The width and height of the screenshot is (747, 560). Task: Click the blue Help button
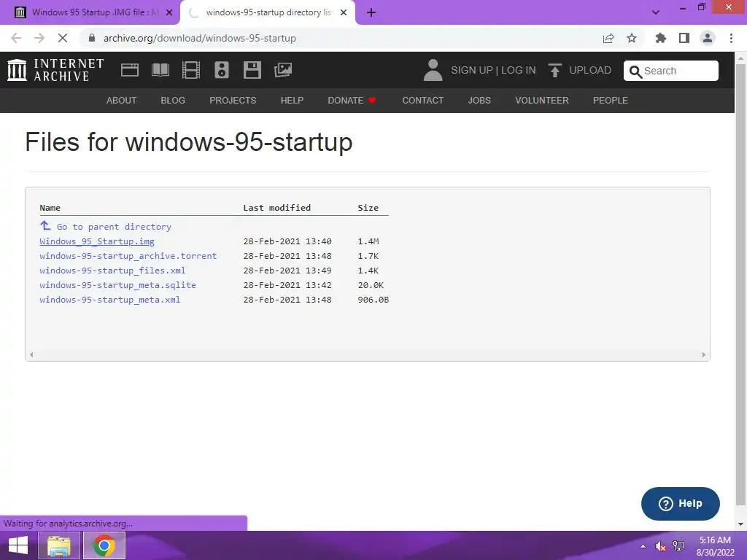681,504
